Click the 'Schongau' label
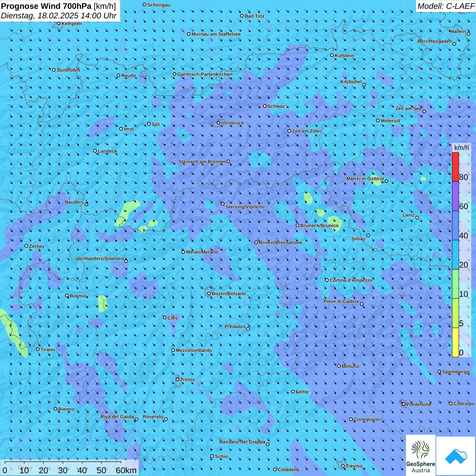 coord(159,5)
